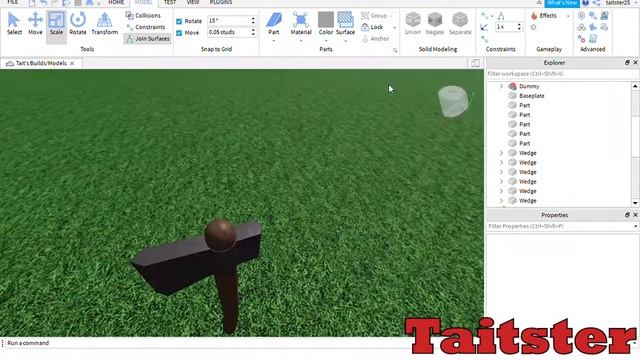Group the selected parts
640x360 pixels.
tap(374, 16)
